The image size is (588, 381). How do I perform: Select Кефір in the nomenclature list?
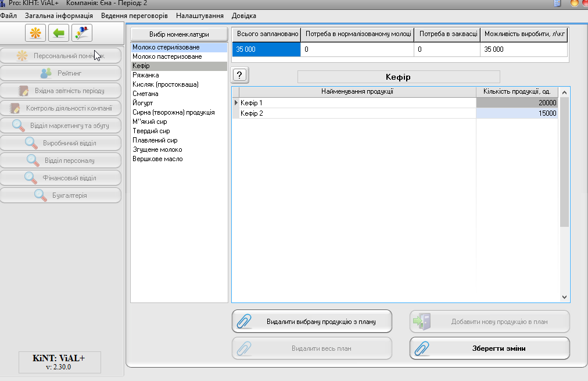coord(180,66)
